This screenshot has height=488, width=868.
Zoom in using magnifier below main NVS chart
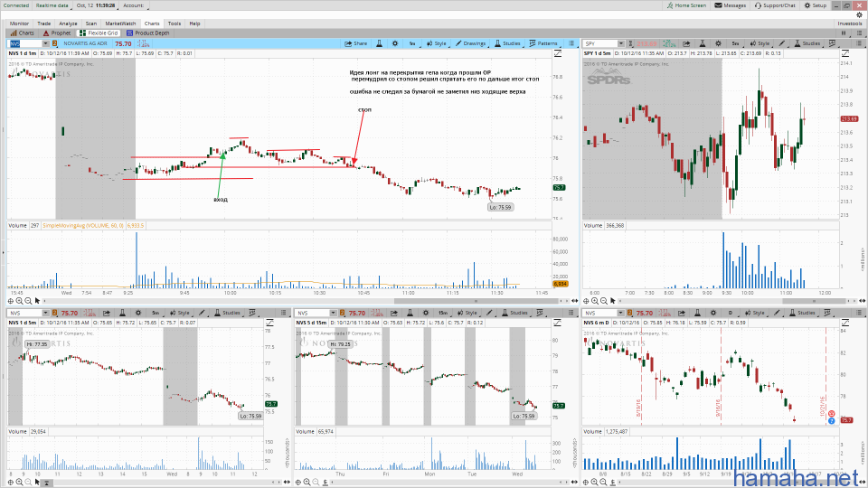click(x=19, y=301)
